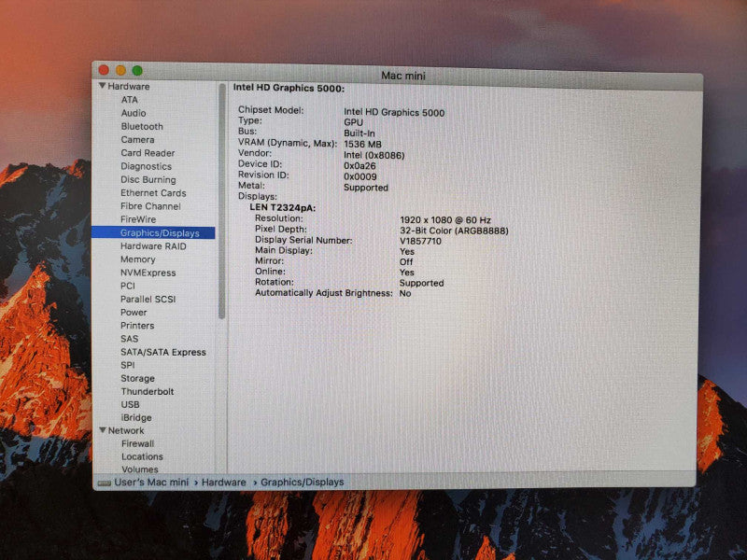Select NVMExpress in the sidebar
Screen dimensions: 747x560
point(148,273)
